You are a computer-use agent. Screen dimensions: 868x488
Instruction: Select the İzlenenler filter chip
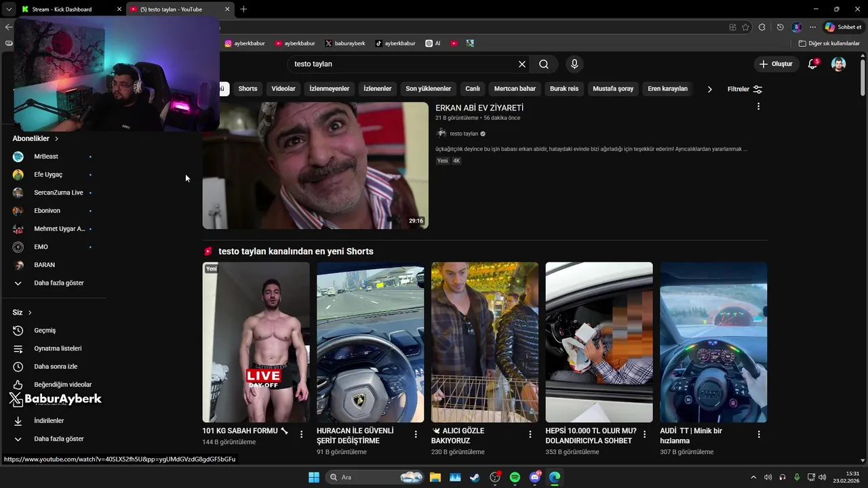coord(378,89)
